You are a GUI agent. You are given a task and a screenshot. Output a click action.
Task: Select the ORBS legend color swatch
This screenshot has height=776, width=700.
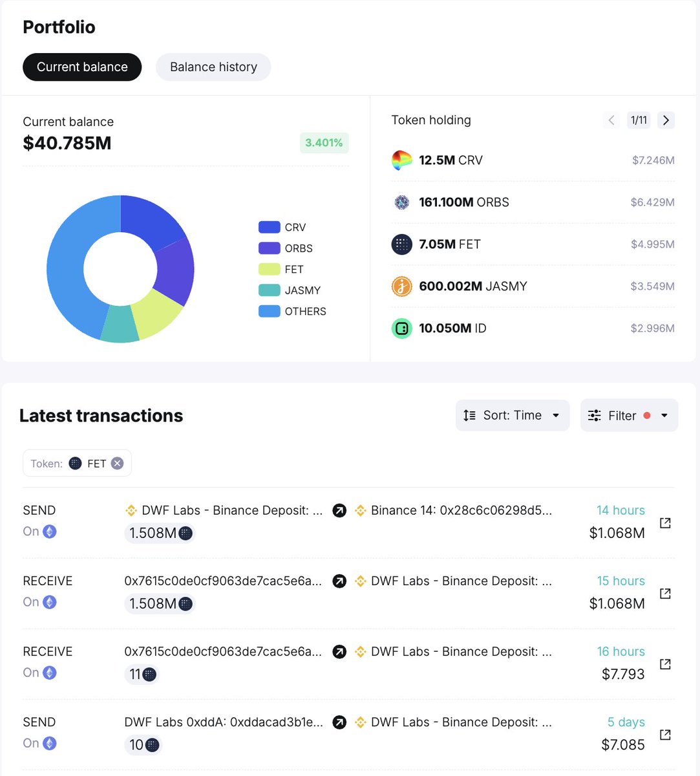269,248
